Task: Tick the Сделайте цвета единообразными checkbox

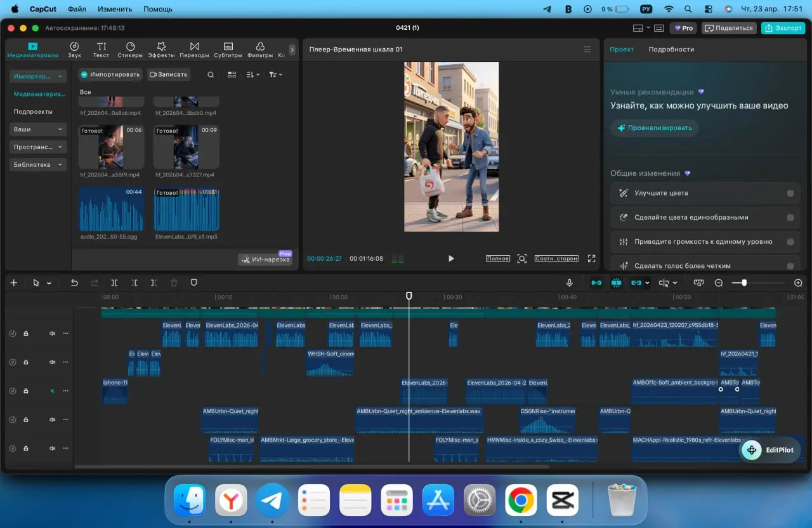Action: 790,217
